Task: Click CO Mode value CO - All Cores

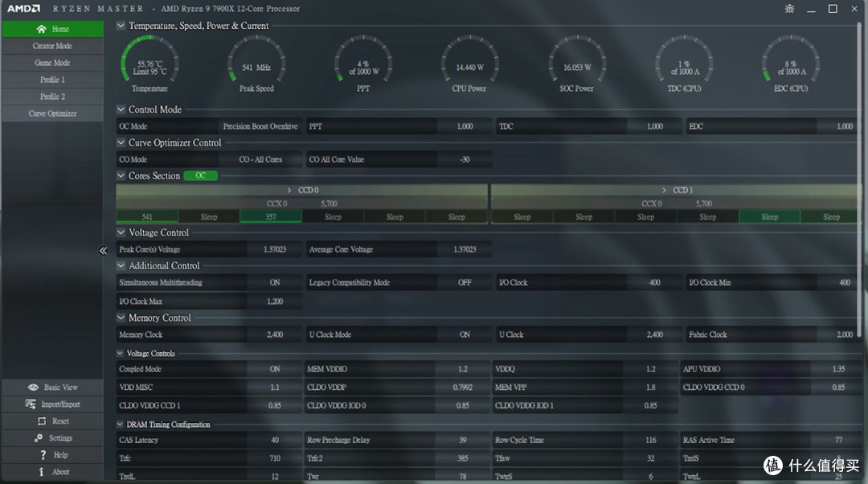Action: click(260, 159)
